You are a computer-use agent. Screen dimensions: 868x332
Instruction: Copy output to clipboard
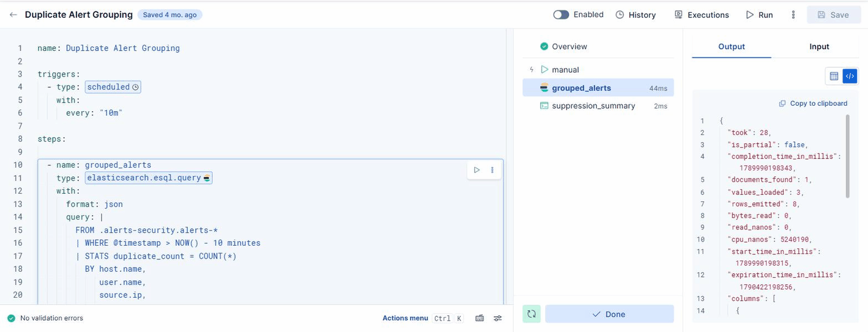coord(813,103)
